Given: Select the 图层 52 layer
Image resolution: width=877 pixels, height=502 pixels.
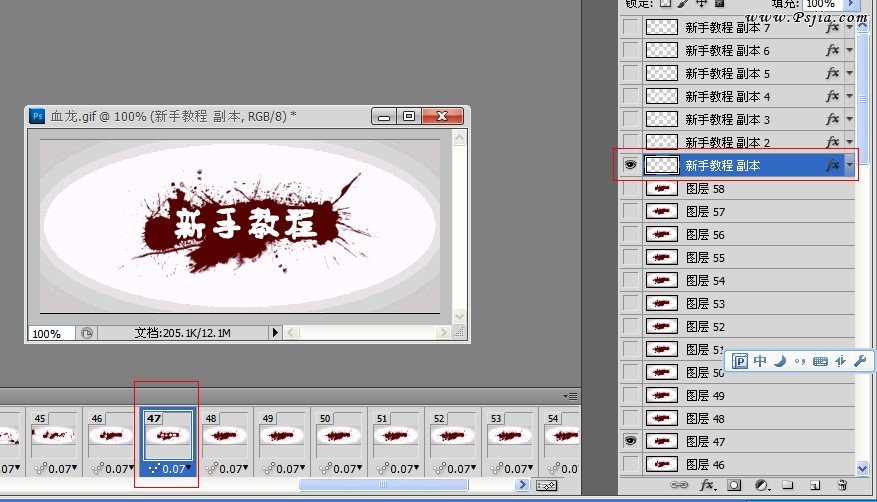Looking at the screenshot, I should (749, 326).
